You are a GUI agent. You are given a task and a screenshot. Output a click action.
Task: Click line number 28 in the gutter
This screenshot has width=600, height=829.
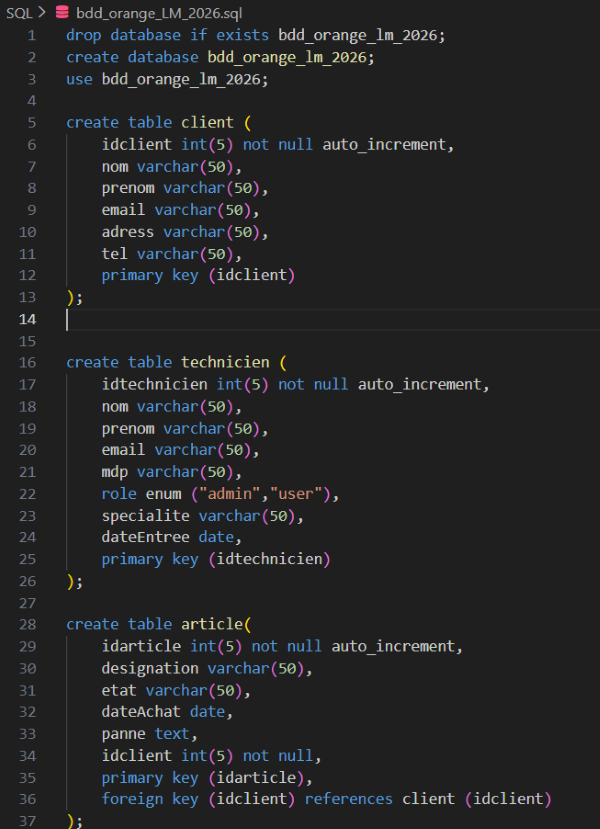(x=27, y=624)
